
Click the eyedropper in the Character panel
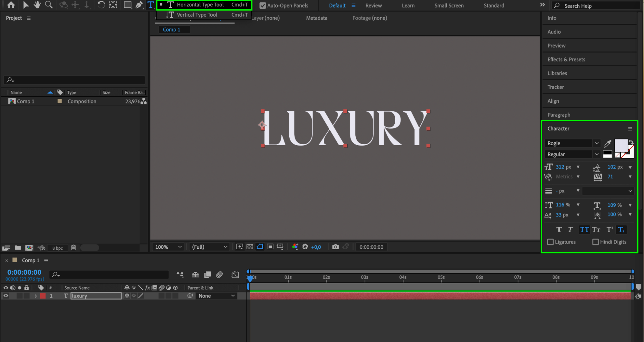[607, 144]
